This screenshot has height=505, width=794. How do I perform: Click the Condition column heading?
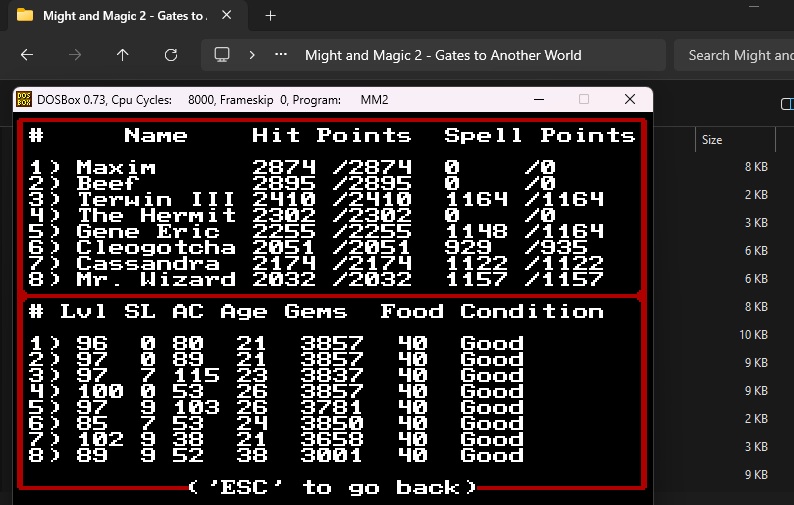pyautogui.click(x=532, y=311)
